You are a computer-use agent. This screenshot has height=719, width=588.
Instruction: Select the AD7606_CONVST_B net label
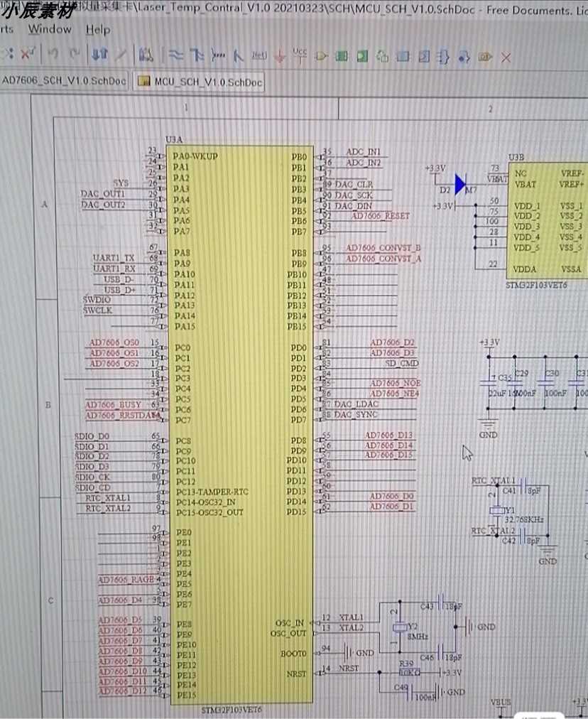383,248
